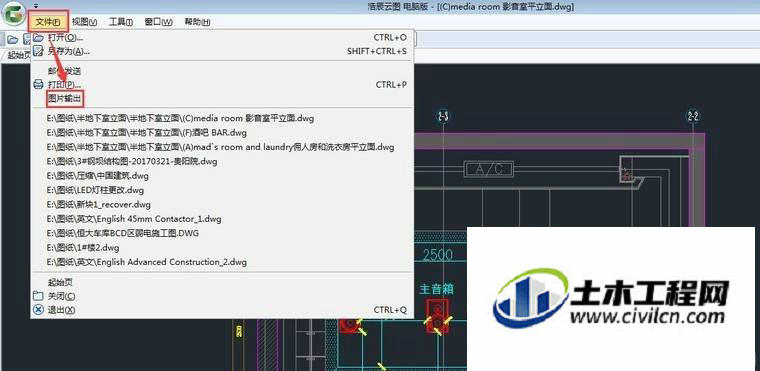Click the toolbar open-folder icon

(12, 40)
